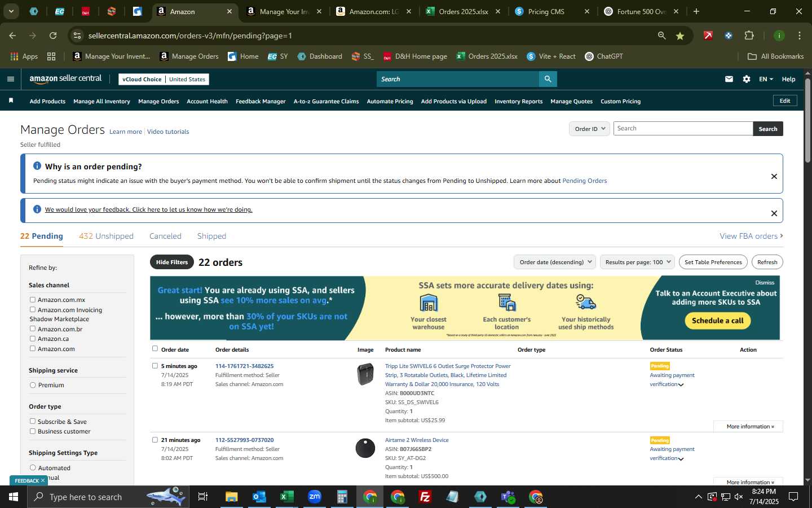
Task: Select order 112-5527993-0737020 checkbox
Action: point(155,440)
